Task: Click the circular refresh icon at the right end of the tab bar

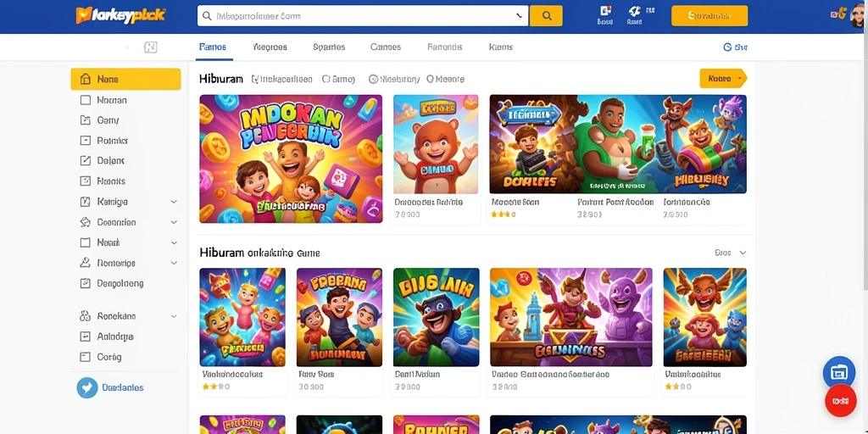Action: click(727, 47)
